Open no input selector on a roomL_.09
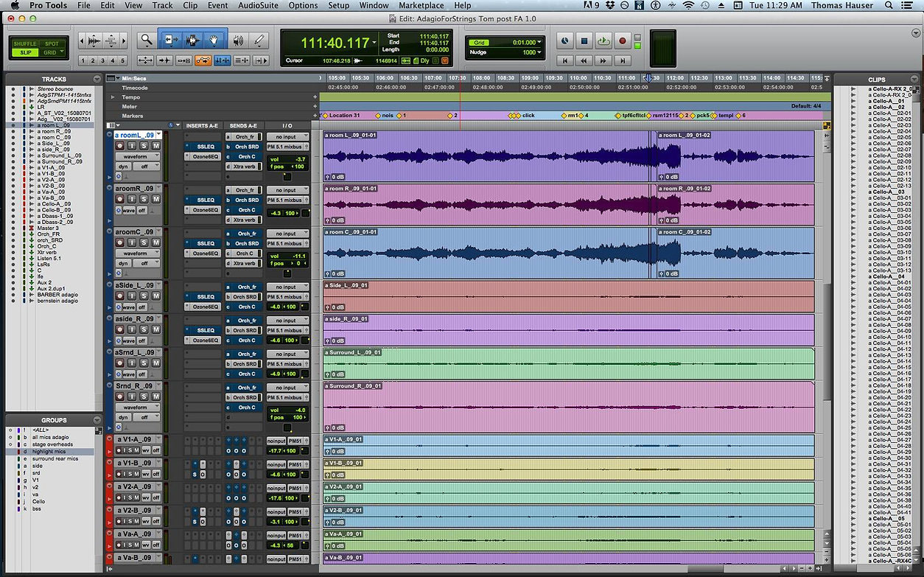The image size is (924, 577). click(286, 136)
